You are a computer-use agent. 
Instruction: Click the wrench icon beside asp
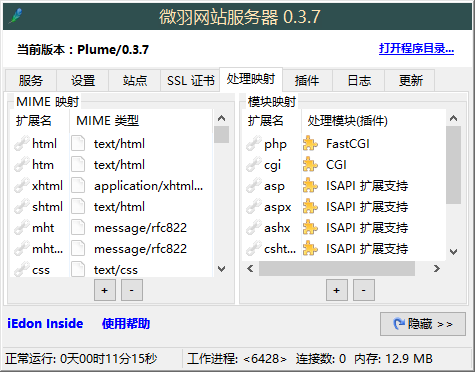[x=254, y=186]
